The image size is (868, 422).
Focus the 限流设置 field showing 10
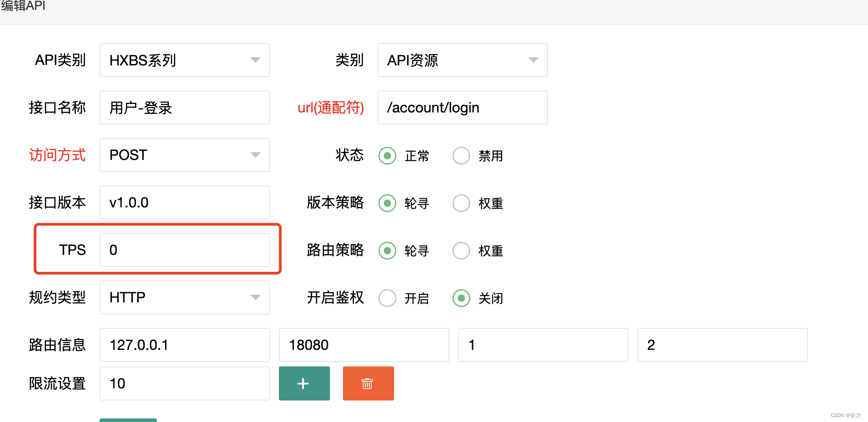pos(184,383)
